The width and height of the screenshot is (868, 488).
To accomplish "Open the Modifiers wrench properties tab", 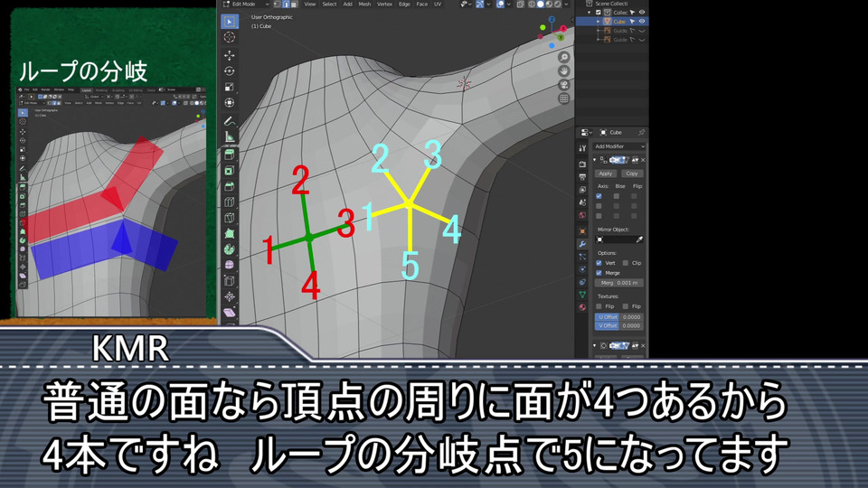I will tap(582, 244).
